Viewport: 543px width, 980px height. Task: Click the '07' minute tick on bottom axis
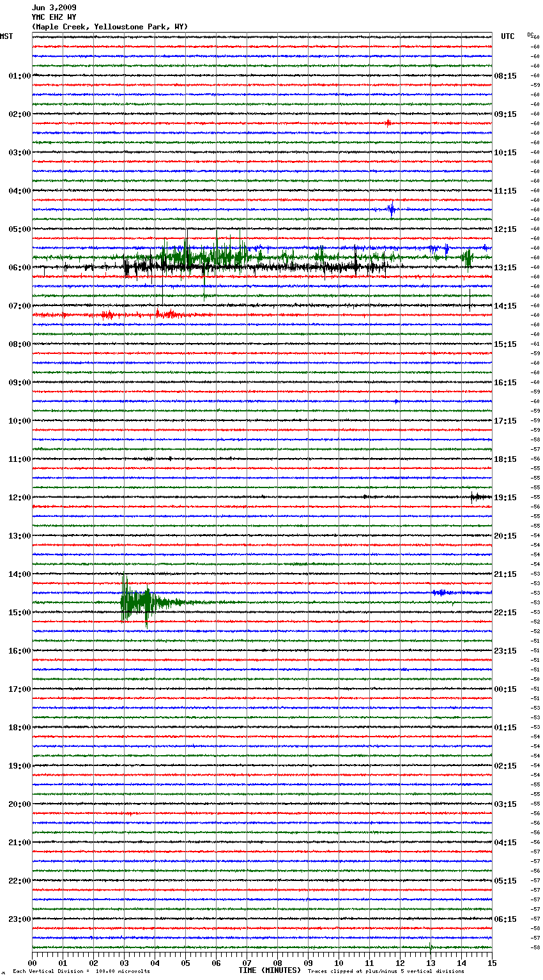coord(247,963)
